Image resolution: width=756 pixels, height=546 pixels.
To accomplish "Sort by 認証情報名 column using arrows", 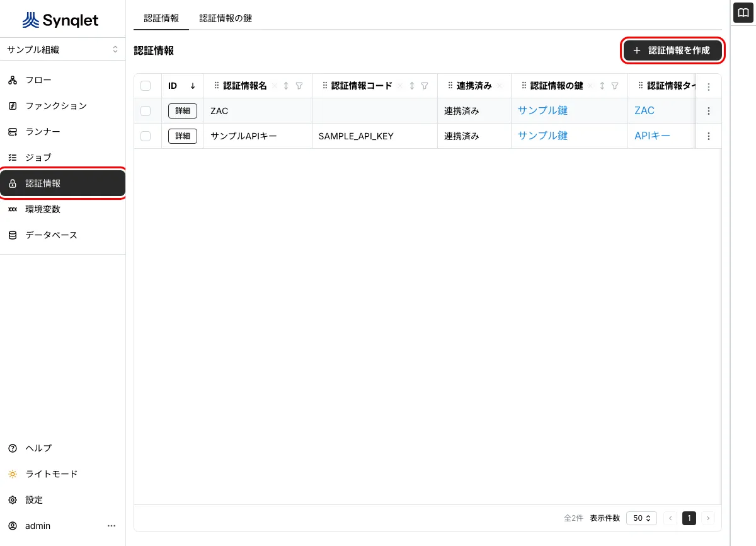I will (x=286, y=86).
